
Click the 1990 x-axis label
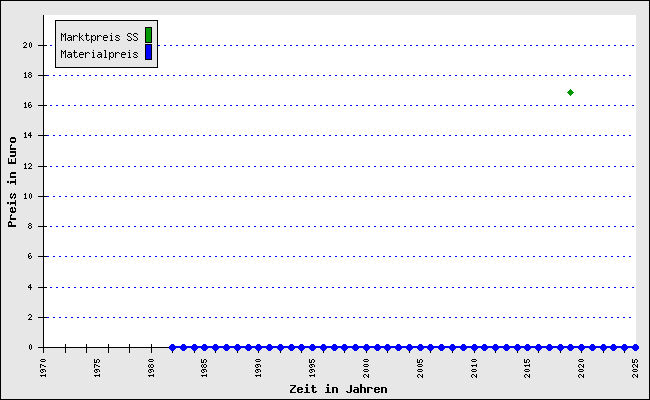click(259, 368)
